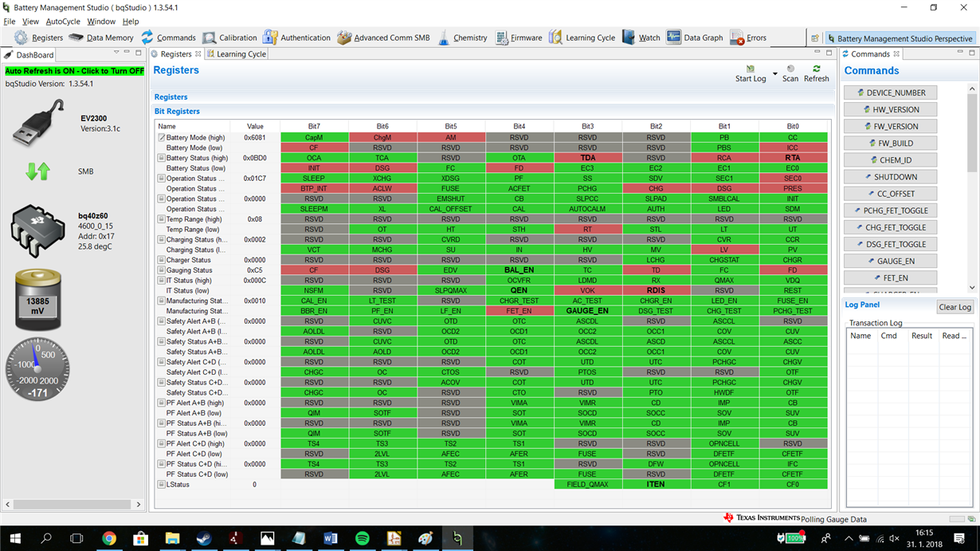Open the Start Log dropdown arrow
Viewport: 980px width, 551px height.
click(774, 74)
